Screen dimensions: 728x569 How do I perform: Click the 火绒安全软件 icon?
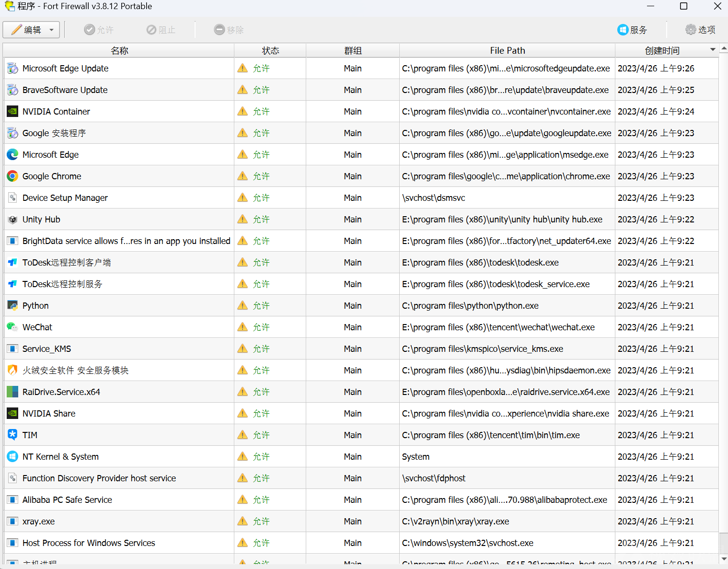tap(12, 371)
